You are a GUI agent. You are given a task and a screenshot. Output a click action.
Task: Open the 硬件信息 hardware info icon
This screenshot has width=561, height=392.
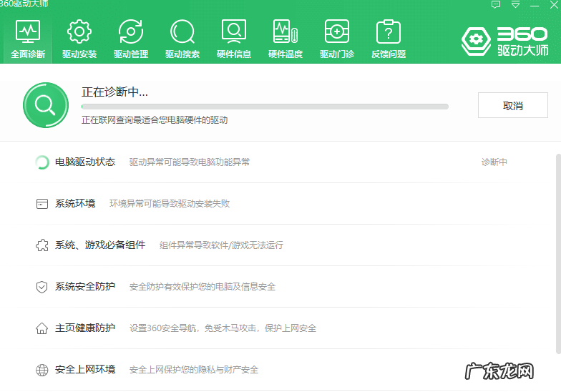(234, 31)
